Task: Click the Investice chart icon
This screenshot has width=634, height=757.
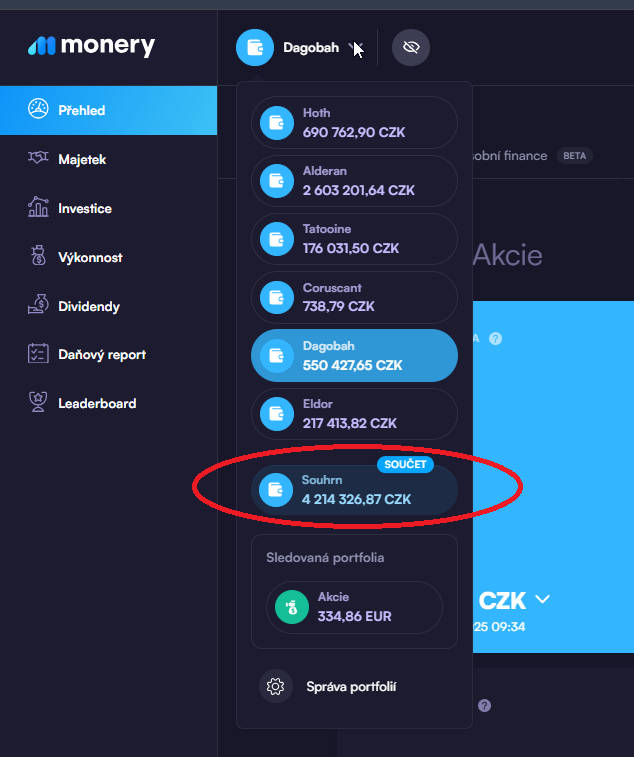Action: coord(39,208)
